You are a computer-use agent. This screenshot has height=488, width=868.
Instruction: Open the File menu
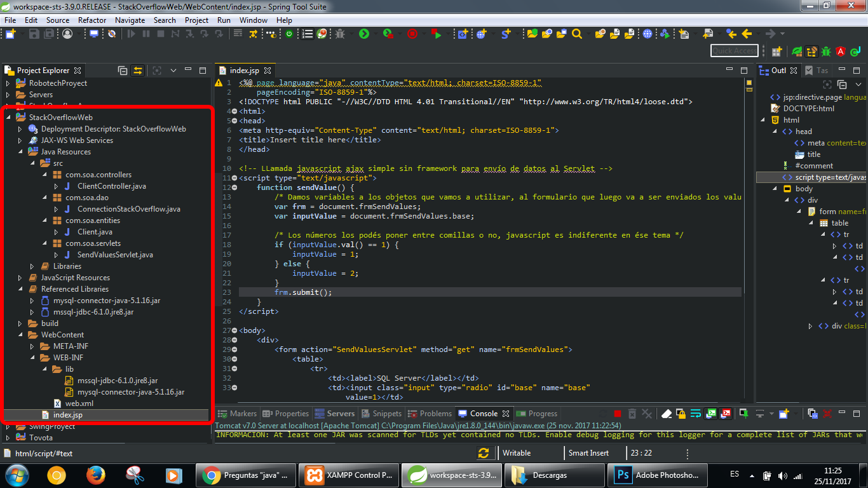10,20
